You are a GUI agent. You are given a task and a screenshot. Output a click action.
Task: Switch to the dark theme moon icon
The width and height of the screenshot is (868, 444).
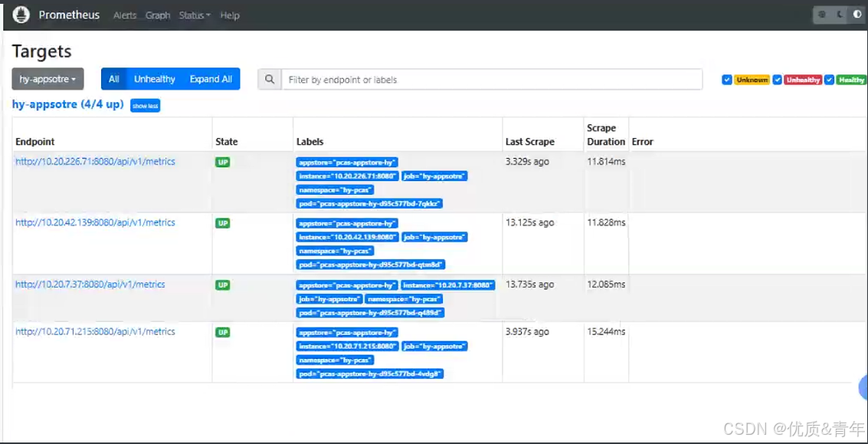tap(840, 15)
